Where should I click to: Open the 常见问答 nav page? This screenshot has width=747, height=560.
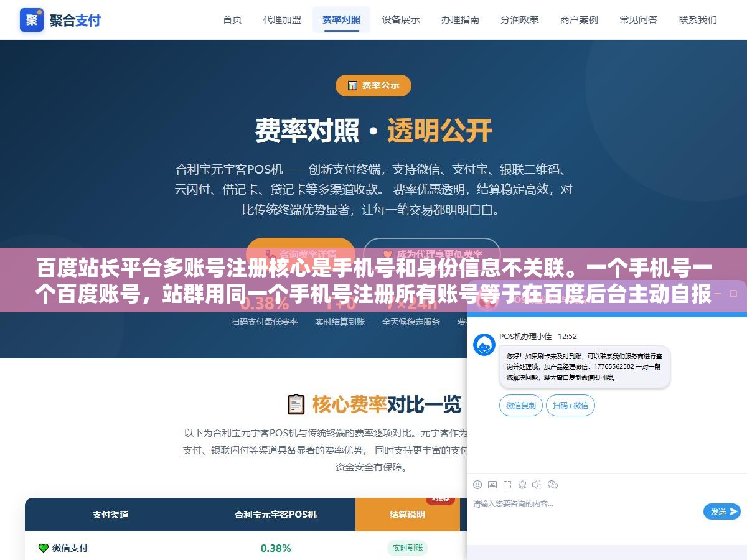639,19
